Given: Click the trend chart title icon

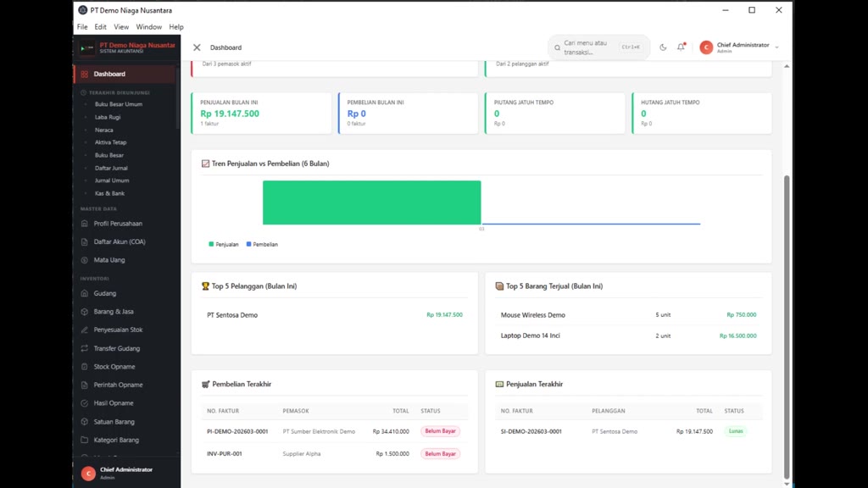Looking at the screenshot, I should (205, 164).
